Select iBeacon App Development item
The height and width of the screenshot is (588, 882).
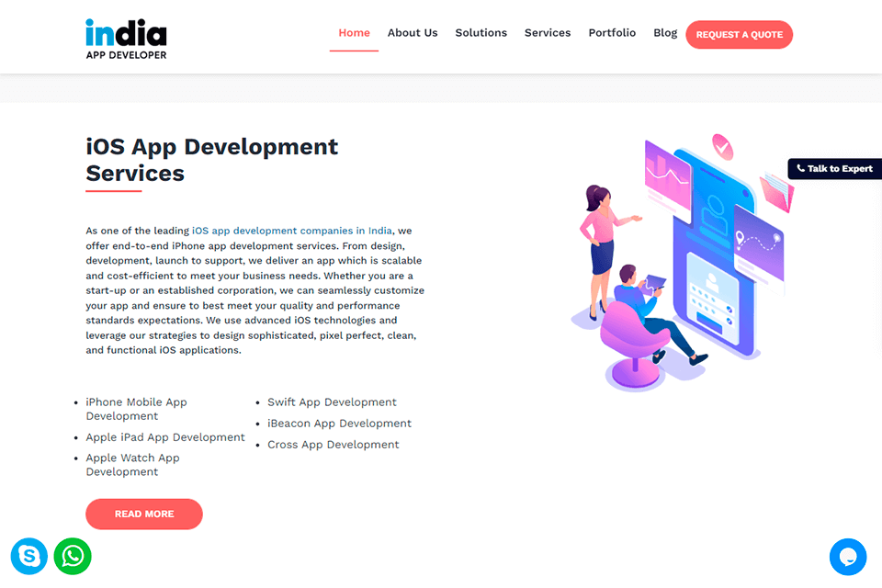[x=339, y=424]
